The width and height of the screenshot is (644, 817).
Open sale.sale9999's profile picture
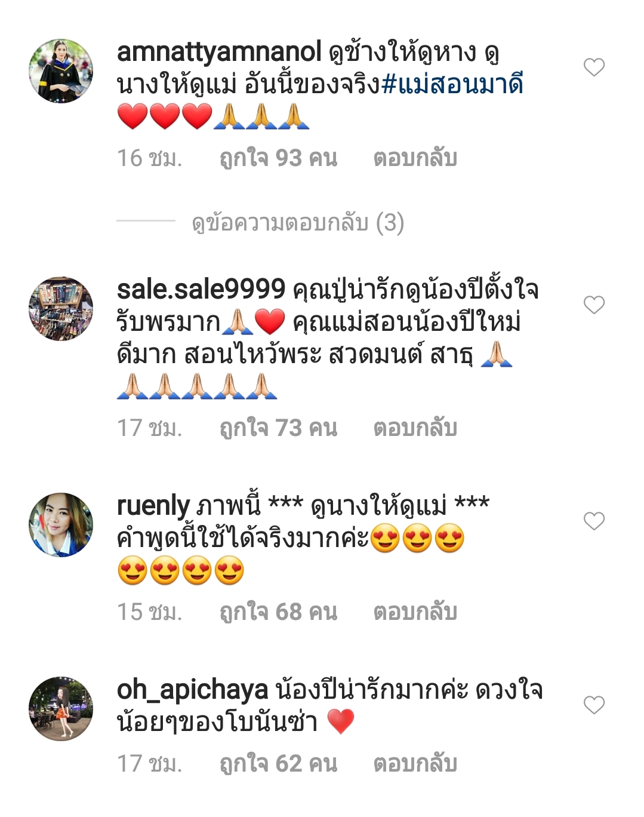61,309
